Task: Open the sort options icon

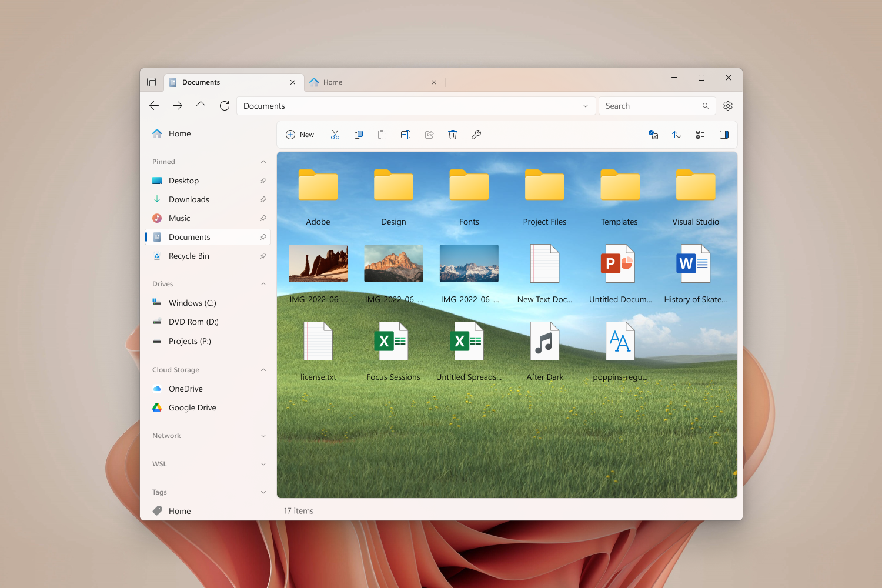Action: coord(676,134)
